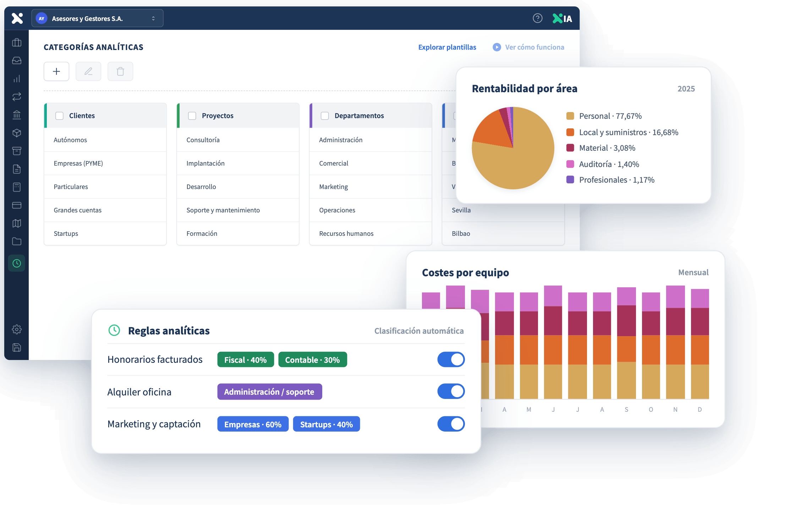Play the Ver cómo funciona video link
Image resolution: width=812 pixels, height=505 pixels.
528,47
